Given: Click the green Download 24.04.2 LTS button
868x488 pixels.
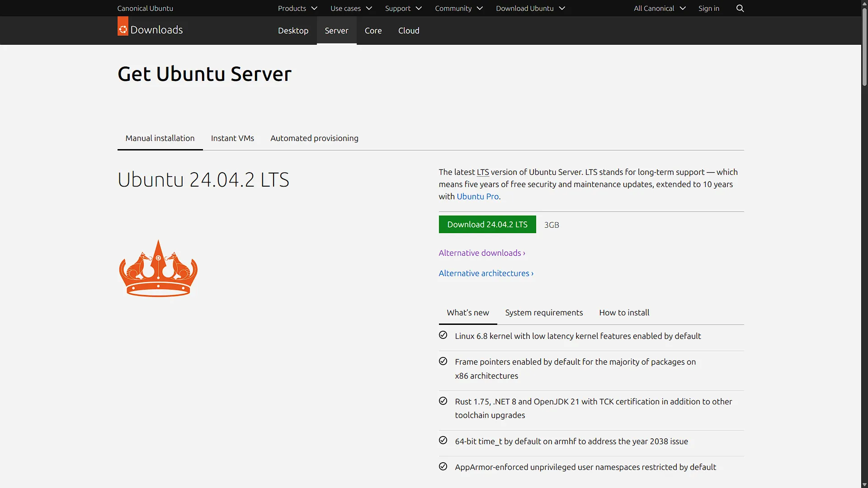Looking at the screenshot, I should click(487, 225).
